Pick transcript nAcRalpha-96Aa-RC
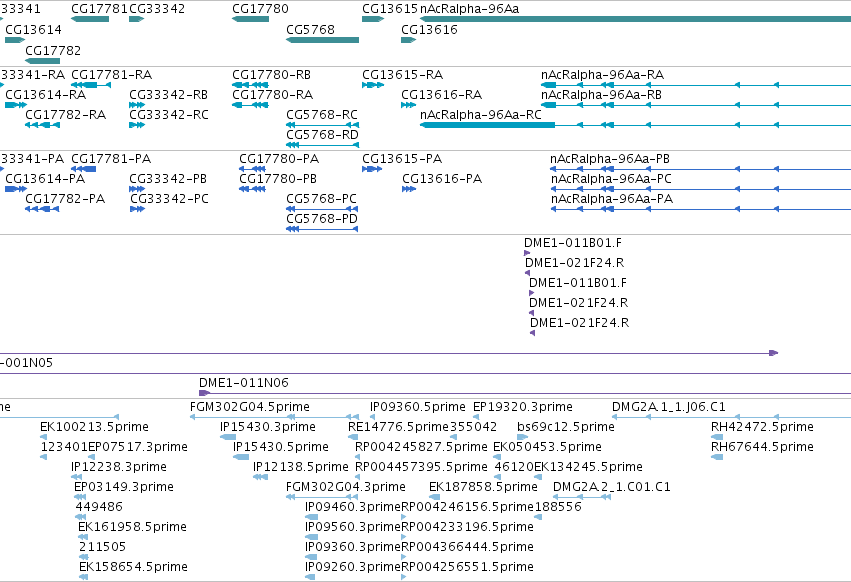This screenshot has width=851, height=582. pyautogui.click(x=481, y=115)
